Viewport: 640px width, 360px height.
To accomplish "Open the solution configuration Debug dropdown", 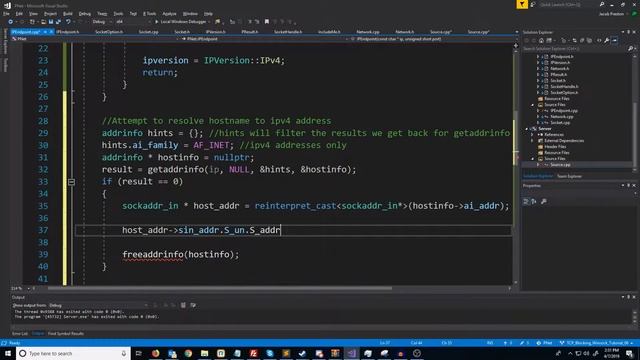I will 101,22.
